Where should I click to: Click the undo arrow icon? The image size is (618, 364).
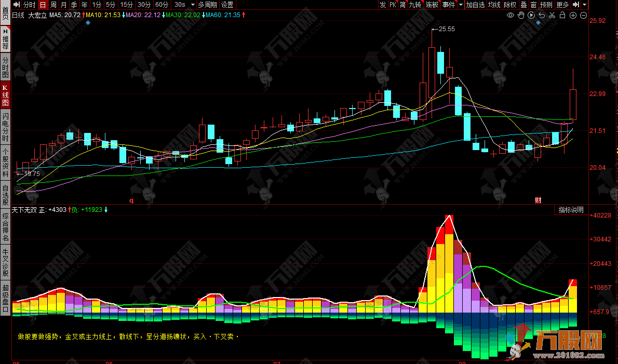pos(542,15)
